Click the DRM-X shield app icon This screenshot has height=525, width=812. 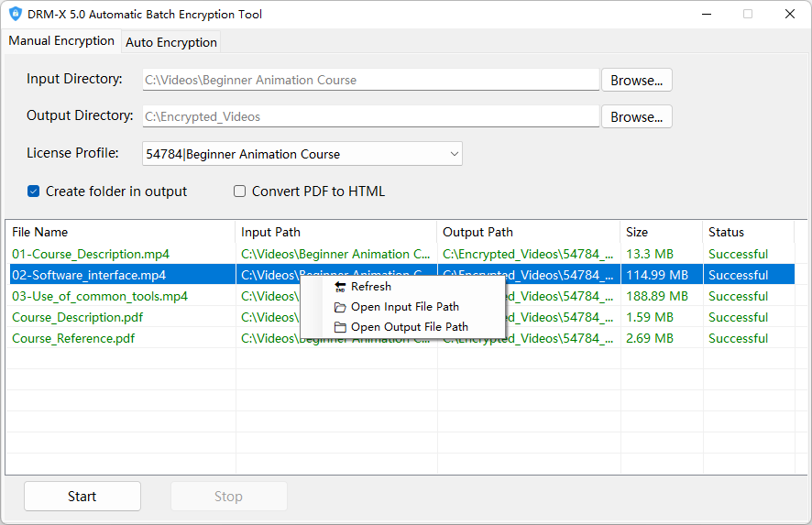[16, 14]
